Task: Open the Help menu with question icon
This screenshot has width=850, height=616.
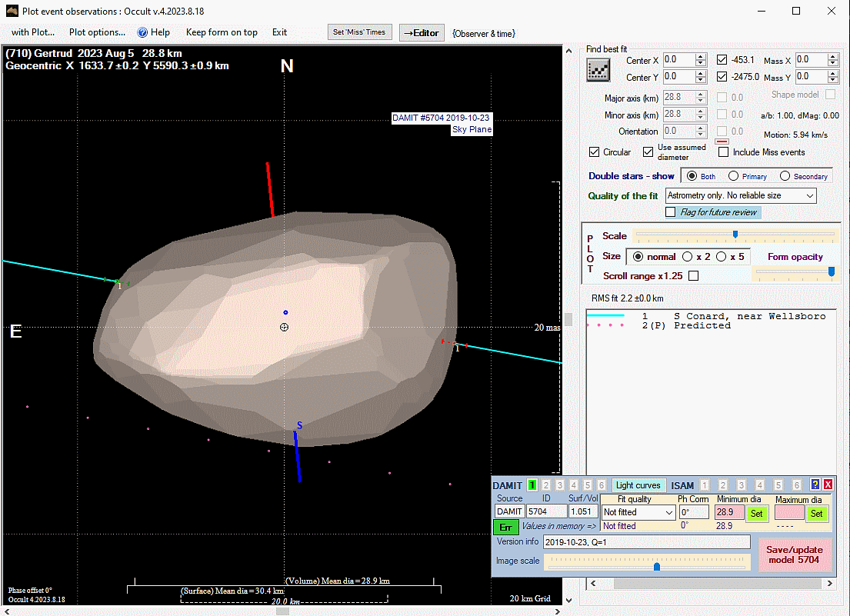Action: (x=153, y=32)
